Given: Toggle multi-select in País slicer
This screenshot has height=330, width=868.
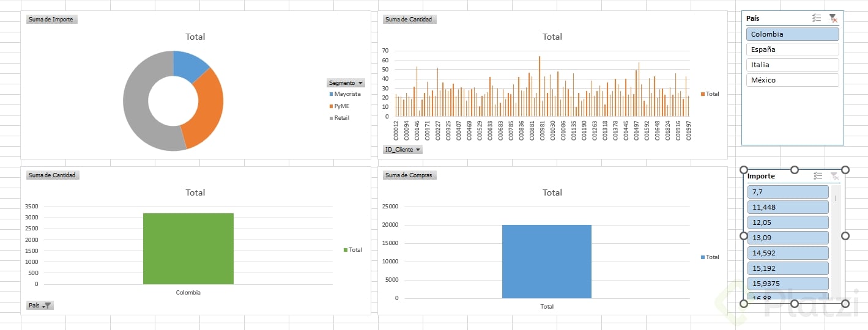Looking at the screenshot, I should 817,18.
